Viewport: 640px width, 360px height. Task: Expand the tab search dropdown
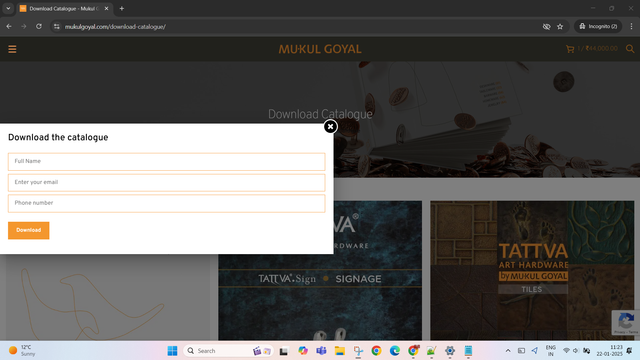click(x=8, y=8)
